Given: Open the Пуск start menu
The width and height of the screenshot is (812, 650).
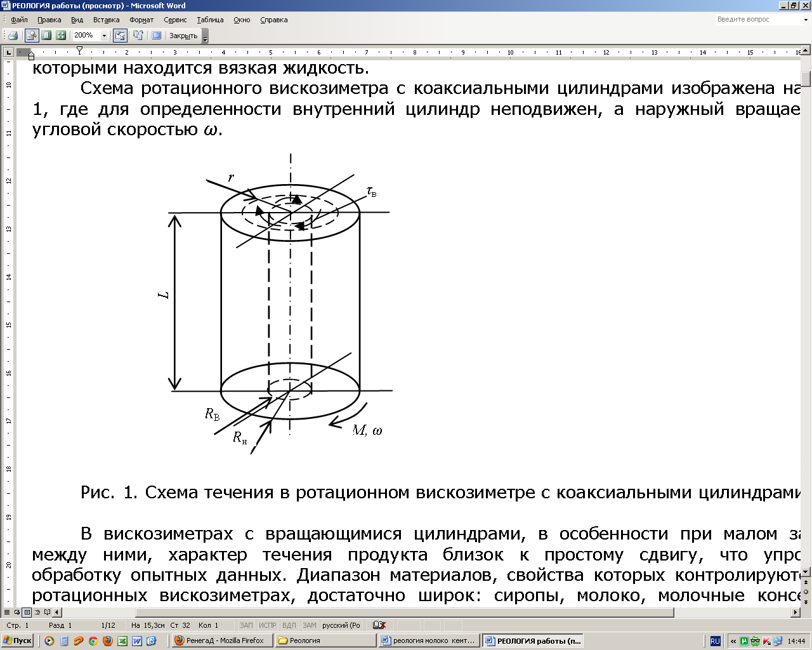Looking at the screenshot, I should click(17, 640).
